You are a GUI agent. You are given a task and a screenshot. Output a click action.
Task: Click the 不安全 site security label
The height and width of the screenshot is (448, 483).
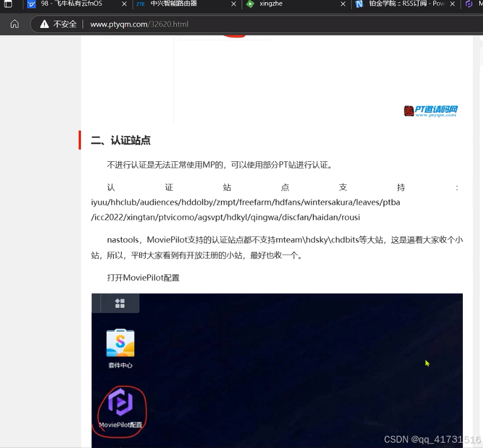(x=65, y=24)
